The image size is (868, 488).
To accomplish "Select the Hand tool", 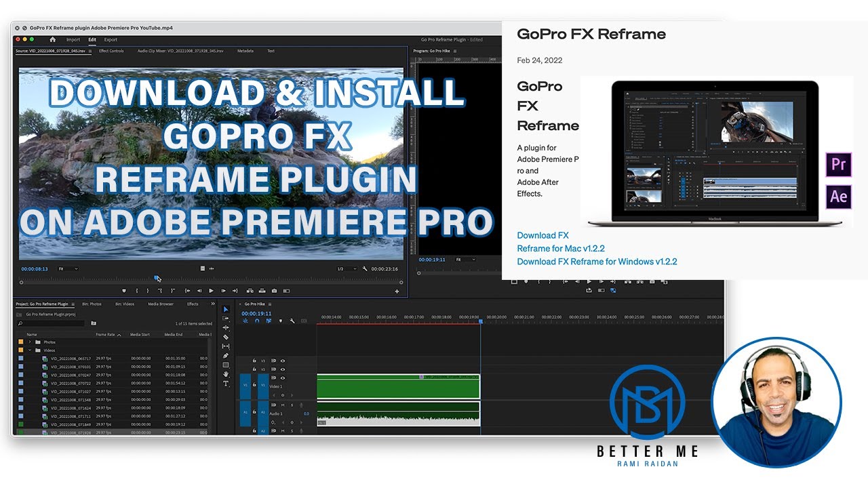I will (226, 374).
